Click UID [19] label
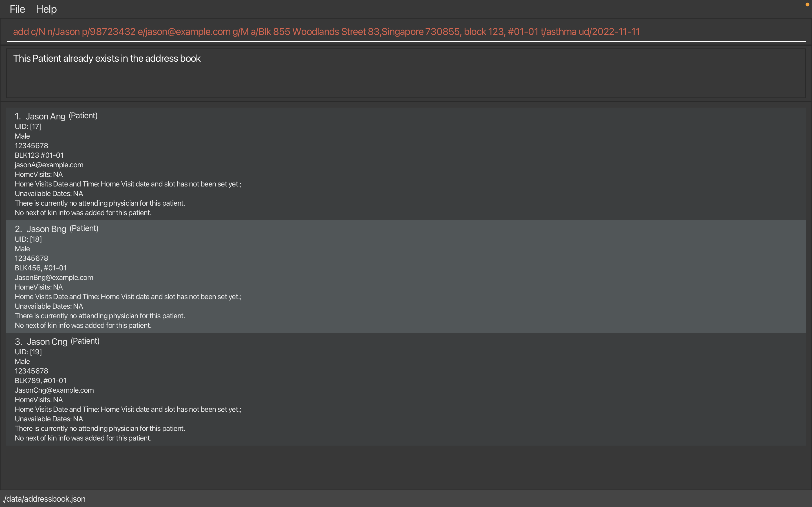Viewport: 812px width, 507px height. (28, 352)
